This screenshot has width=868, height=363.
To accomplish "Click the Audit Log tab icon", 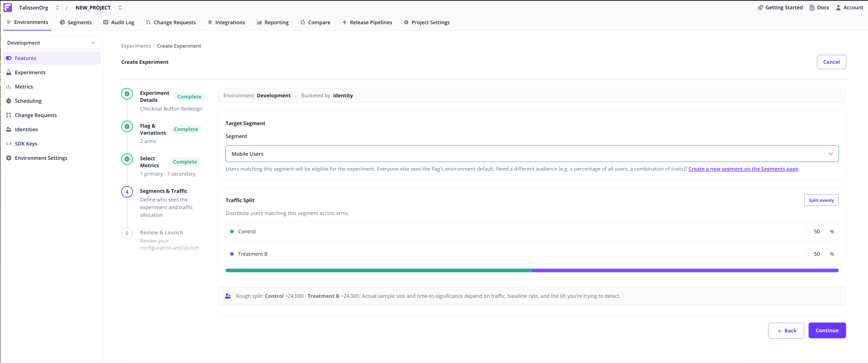I will coord(106,22).
